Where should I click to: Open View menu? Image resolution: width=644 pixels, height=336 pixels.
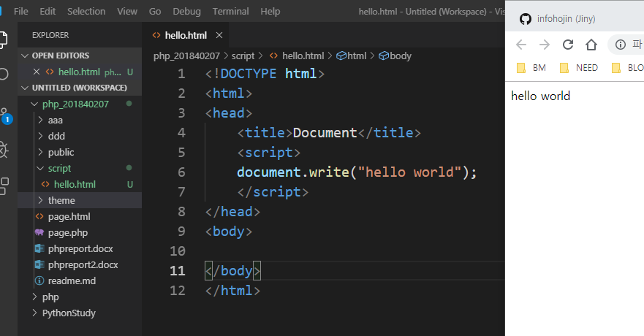(x=127, y=12)
